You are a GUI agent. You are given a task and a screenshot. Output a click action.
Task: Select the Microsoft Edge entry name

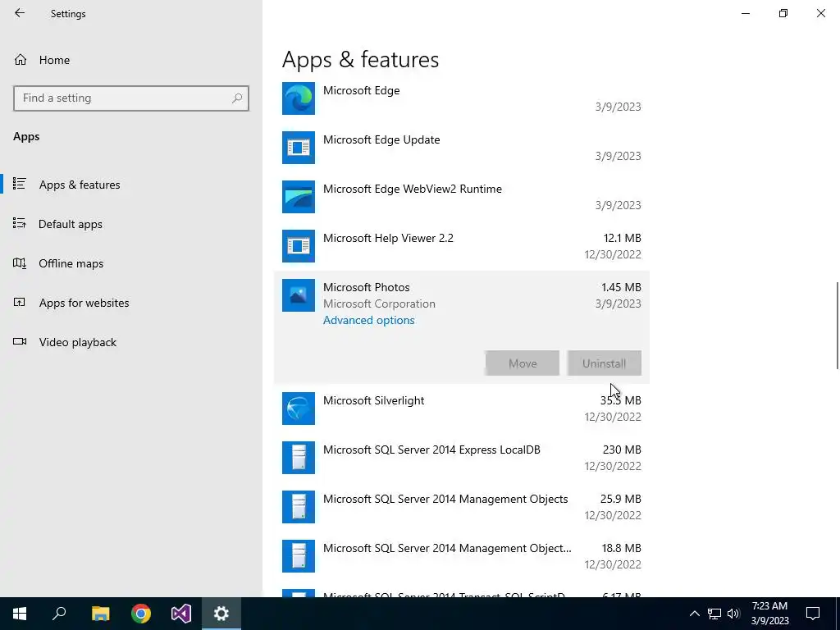pos(361,90)
